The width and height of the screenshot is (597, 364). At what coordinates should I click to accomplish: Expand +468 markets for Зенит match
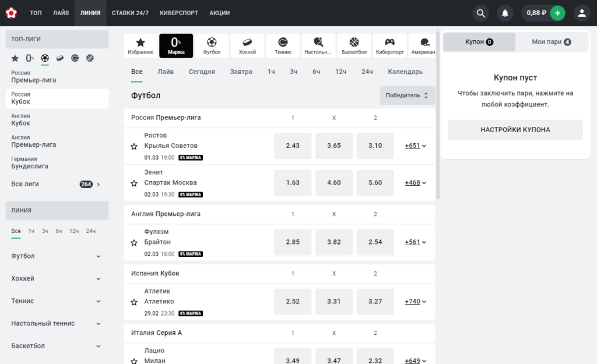[415, 182]
